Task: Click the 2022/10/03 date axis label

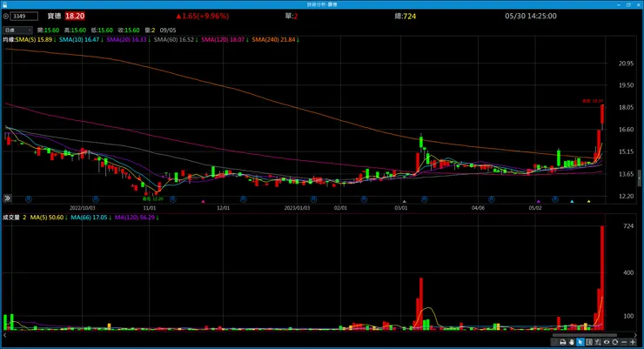Action: pyautogui.click(x=82, y=208)
